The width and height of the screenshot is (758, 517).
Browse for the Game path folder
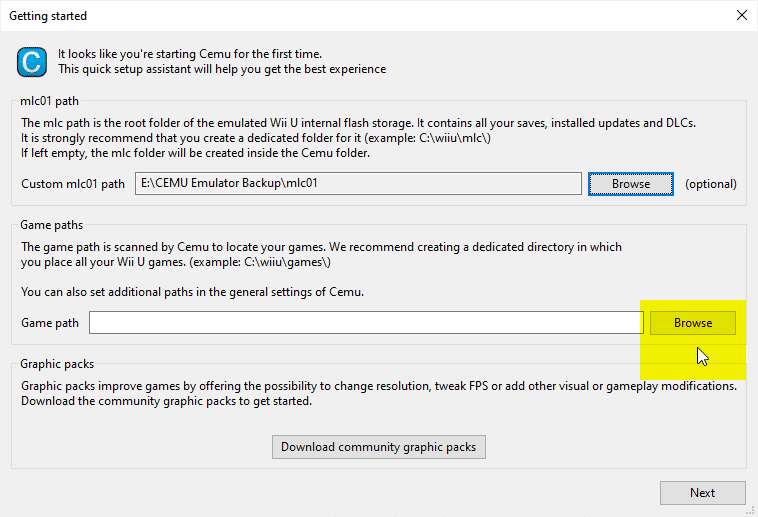(x=693, y=323)
